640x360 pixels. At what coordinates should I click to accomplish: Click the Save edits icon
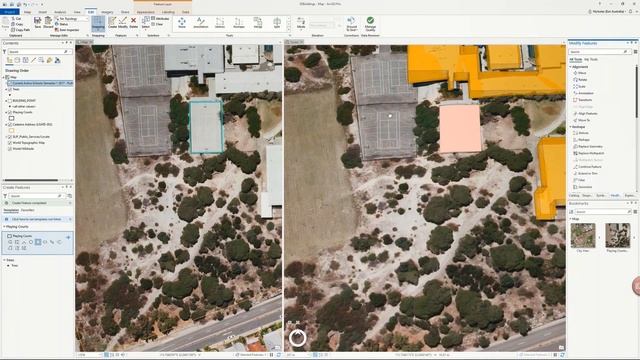[x=38, y=22]
